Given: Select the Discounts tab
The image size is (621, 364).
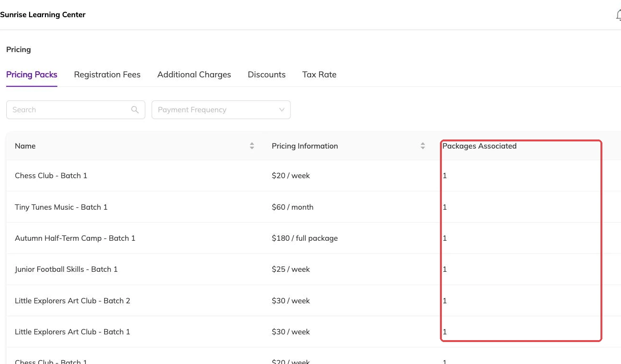Looking at the screenshot, I should [x=267, y=75].
